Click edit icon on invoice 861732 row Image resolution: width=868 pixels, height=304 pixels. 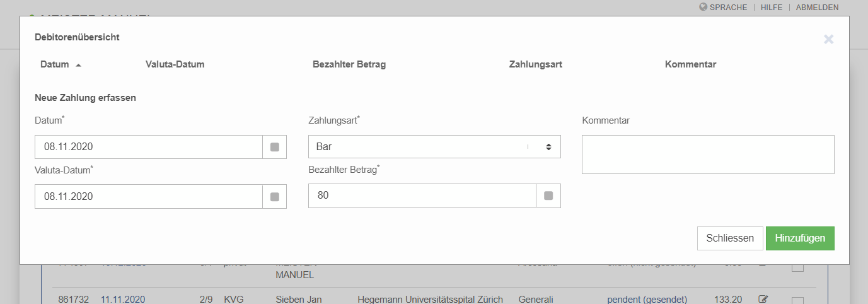point(763,299)
